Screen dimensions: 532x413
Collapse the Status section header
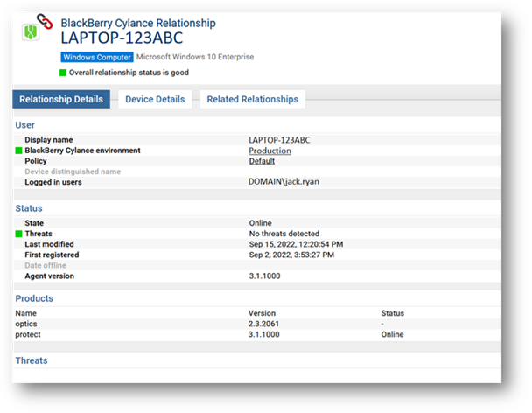click(29, 208)
